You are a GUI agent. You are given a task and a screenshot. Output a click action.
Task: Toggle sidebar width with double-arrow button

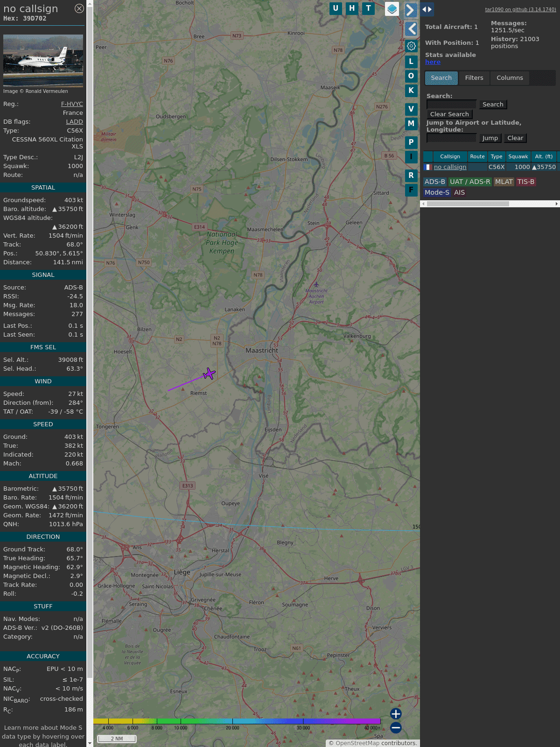(x=427, y=9)
